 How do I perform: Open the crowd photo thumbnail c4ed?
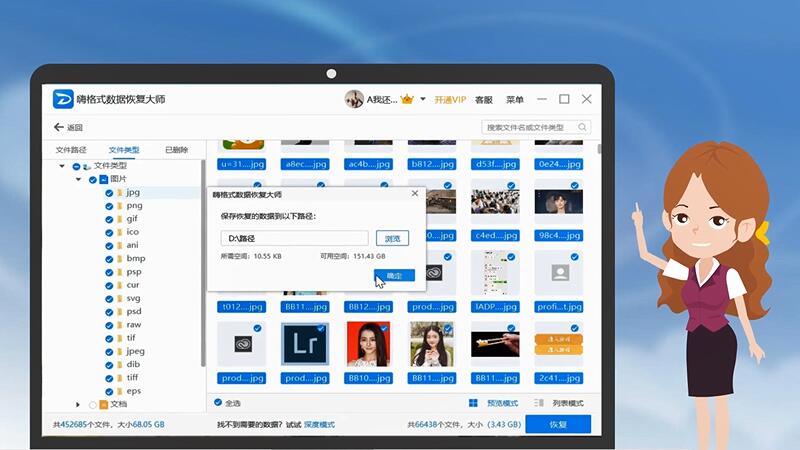[495, 202]
